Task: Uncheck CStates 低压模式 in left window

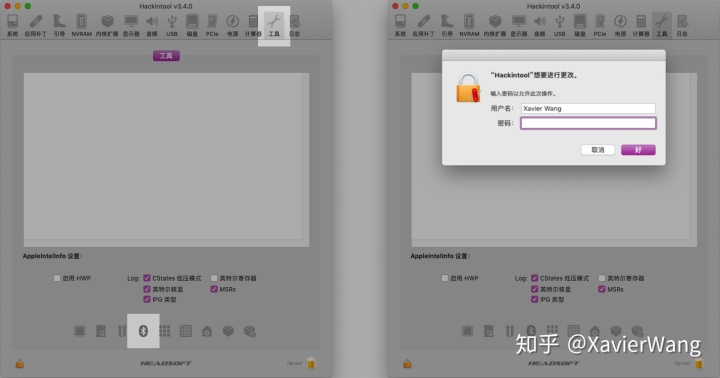Action: pyautogui.click(x=147, y=278)
